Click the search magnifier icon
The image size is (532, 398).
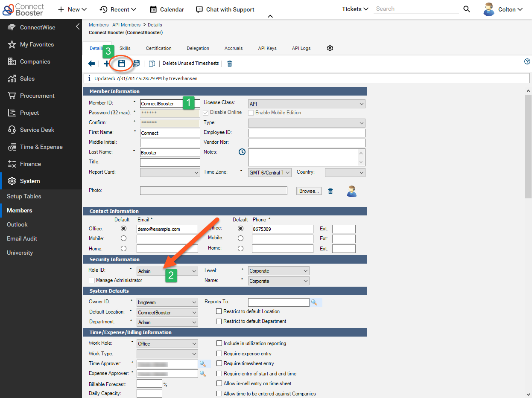(x=467, y=9)
